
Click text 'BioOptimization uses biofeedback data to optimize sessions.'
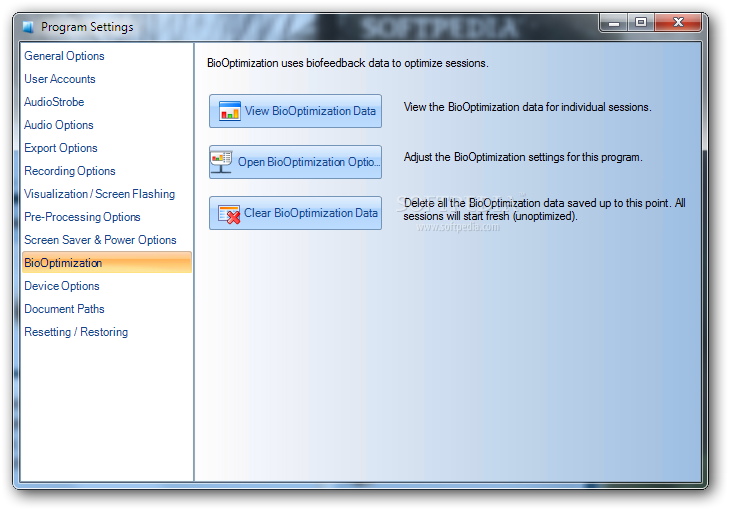coord(348,63)
